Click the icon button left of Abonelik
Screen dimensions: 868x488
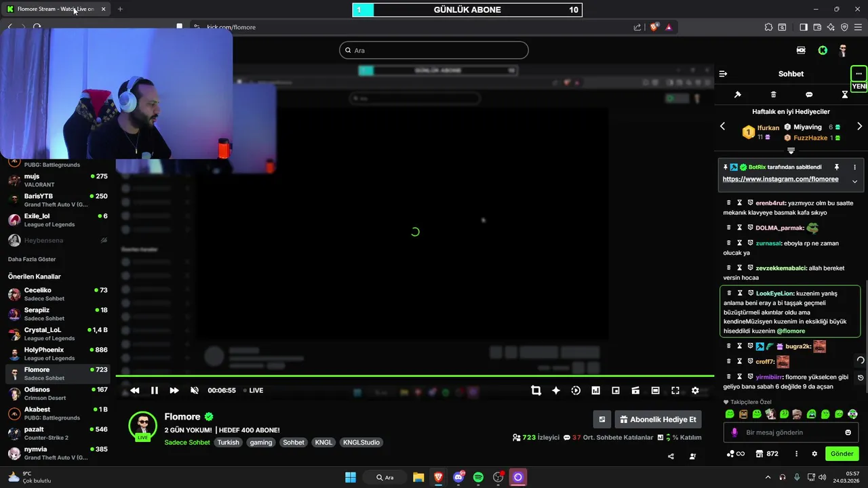[x=601, y=420]
